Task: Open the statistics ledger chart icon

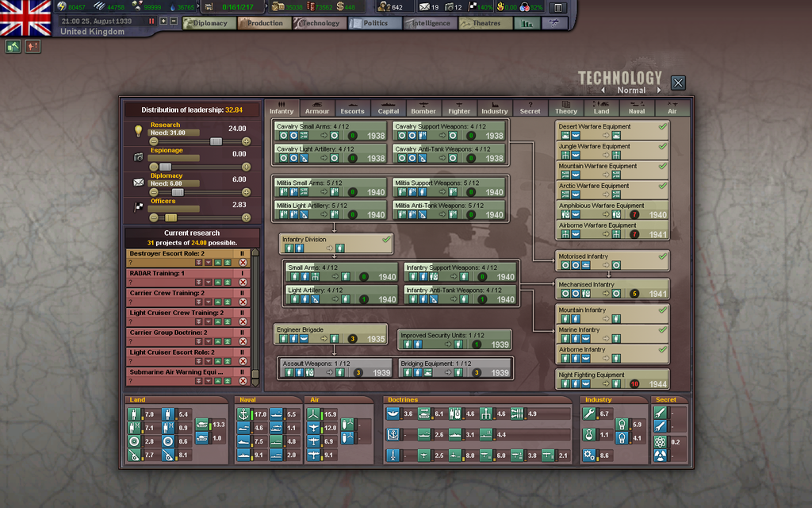Action: click(x=527, y=23)
